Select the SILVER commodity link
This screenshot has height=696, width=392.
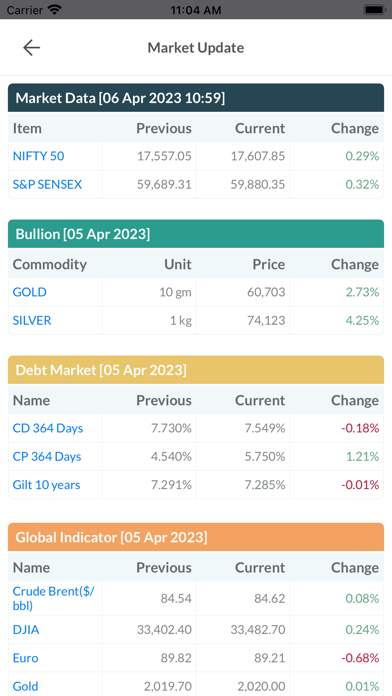click(x=32, y=320)
